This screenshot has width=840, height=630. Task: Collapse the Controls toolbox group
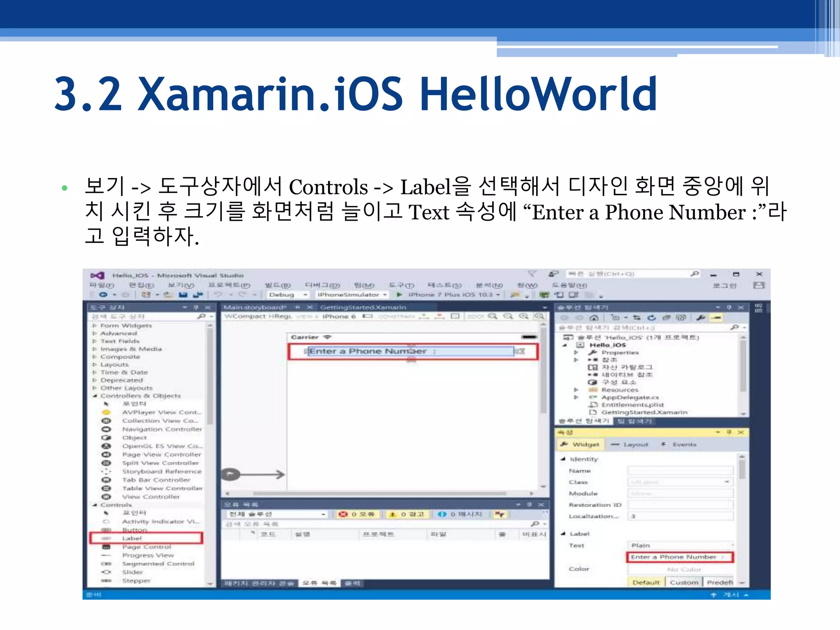(x=94, y=505)
